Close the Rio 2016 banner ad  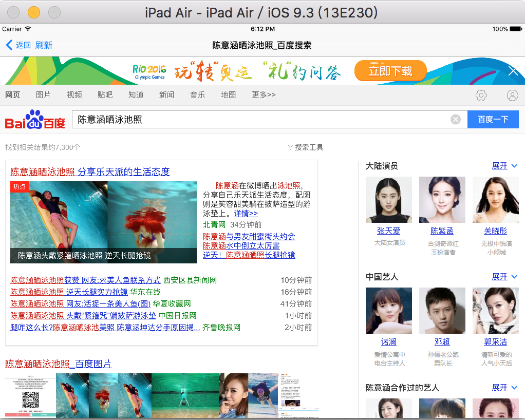(513, 71)
